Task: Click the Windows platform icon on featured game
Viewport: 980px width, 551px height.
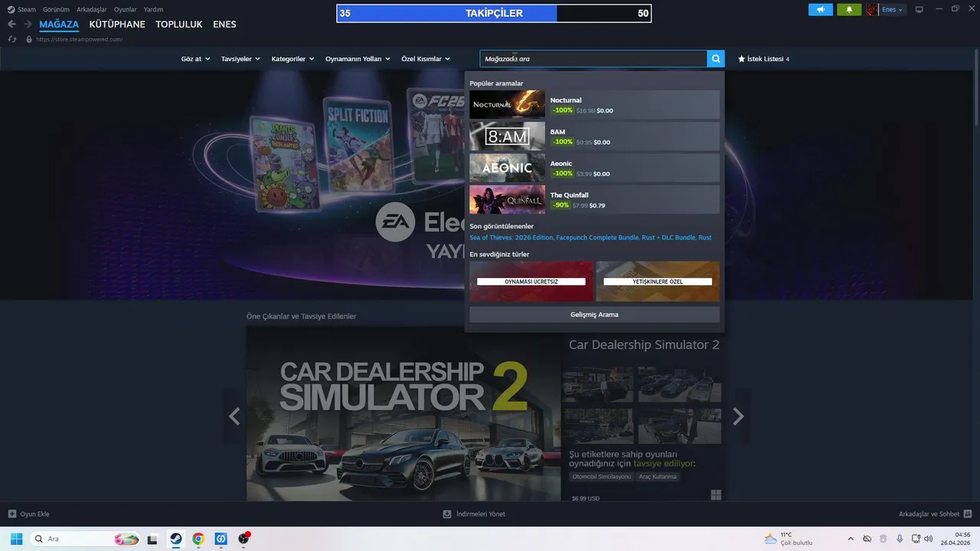Action: click(x=716, y=495)
